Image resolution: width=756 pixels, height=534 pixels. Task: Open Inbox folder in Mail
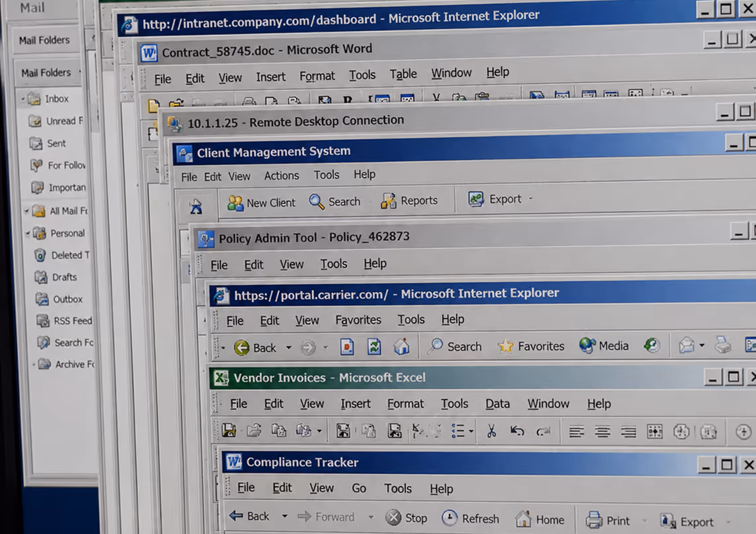(49, 99)
